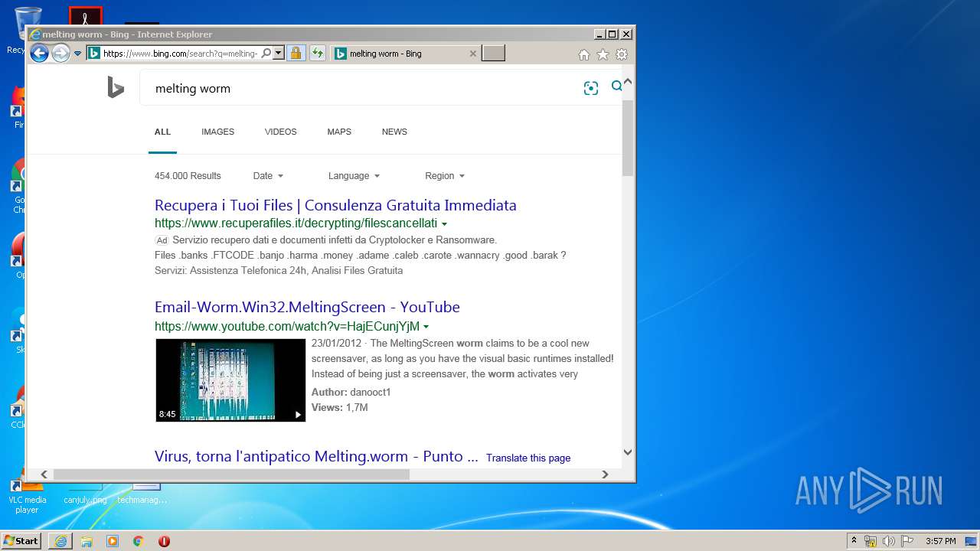Click the Internet Explorer taskbar icon
The width and height of the screenshot is (980, 551).
click(60, 541)
